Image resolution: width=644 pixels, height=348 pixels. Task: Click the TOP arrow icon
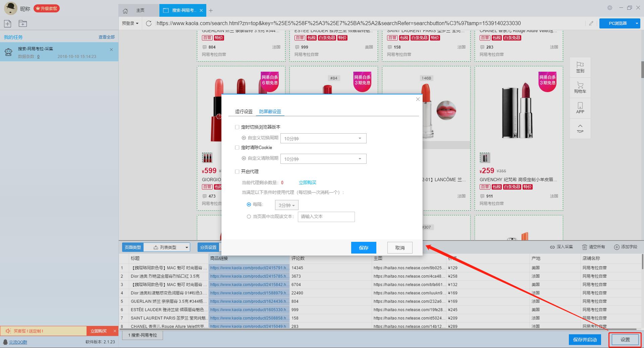click(580, 126)
